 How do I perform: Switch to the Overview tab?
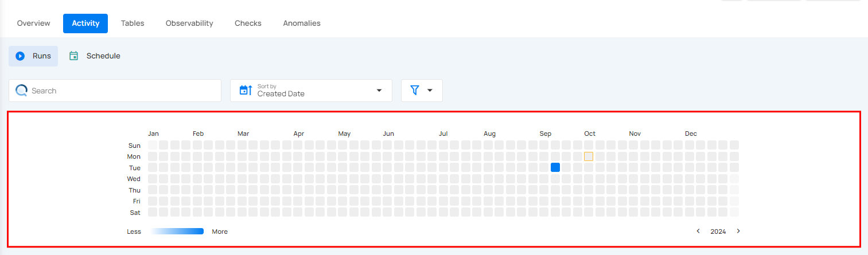coord(33,23)
